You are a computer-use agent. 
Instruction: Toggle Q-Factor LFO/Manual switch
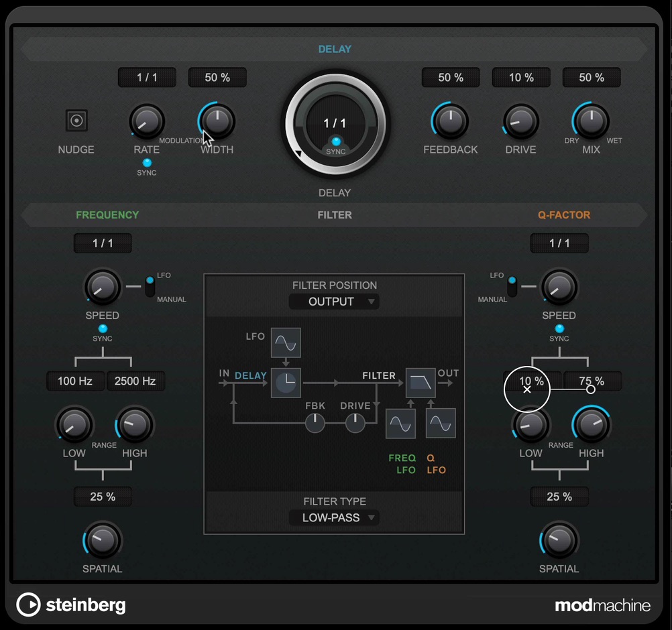(512, 287)
